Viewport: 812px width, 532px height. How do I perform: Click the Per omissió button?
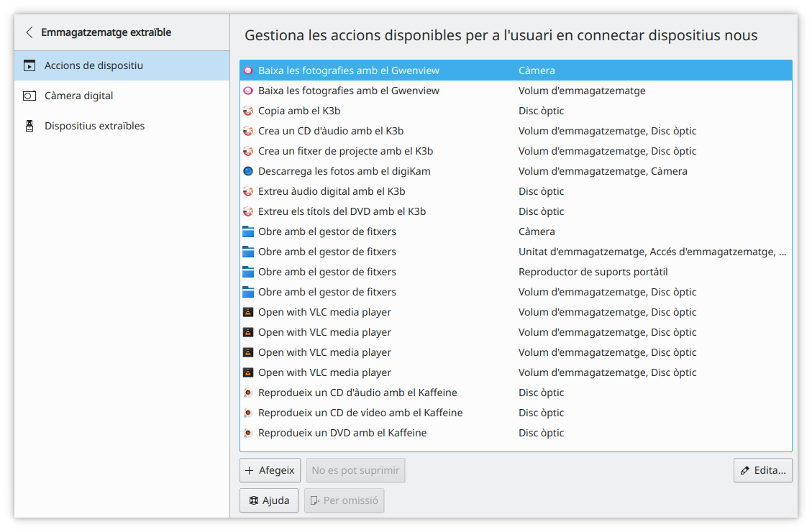click(344, 500)
